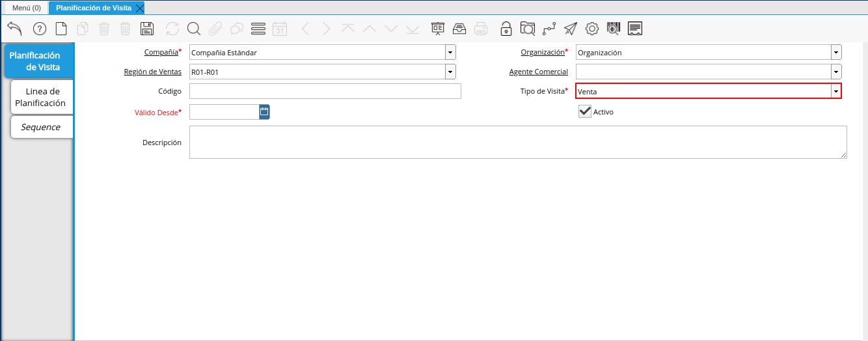Open the report presentation board icon
868x341 pixels.
point(438,29)
